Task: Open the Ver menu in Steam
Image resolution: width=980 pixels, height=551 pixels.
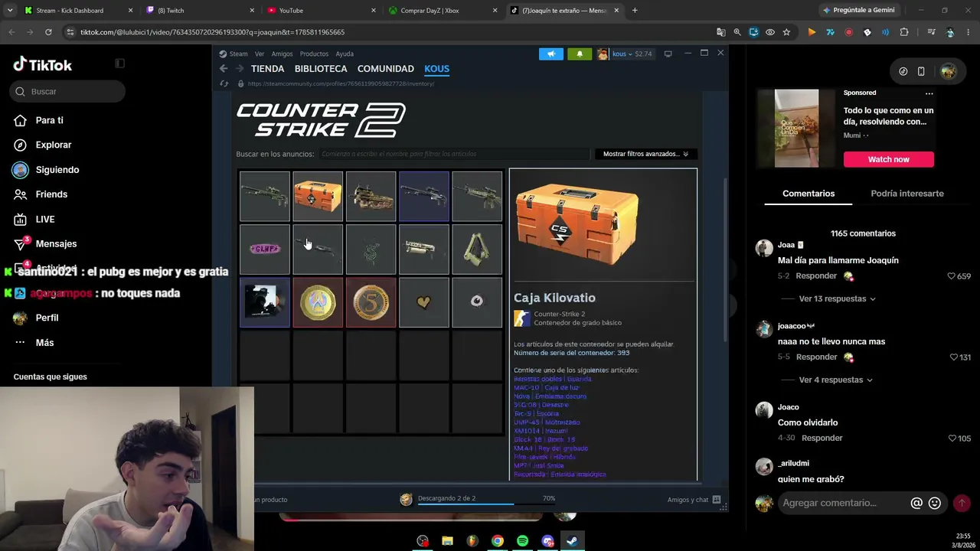Action: click(x=260, y=54)
